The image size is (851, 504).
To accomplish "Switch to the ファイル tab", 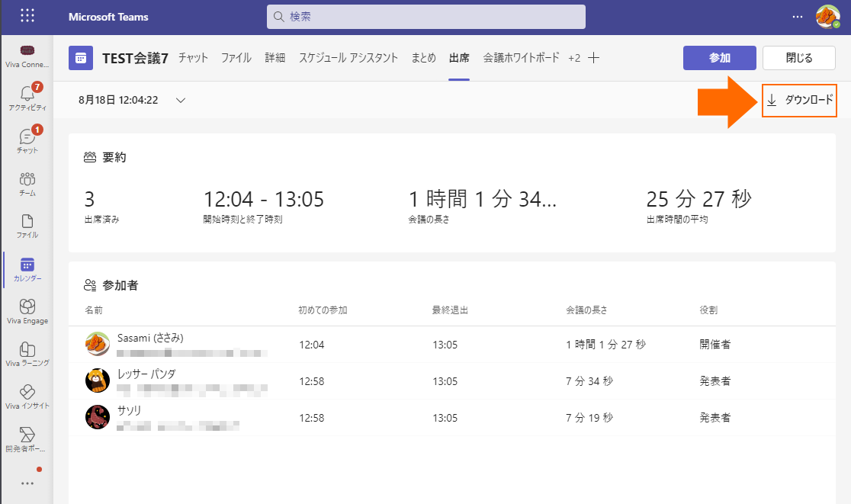I will coord(236,58).
